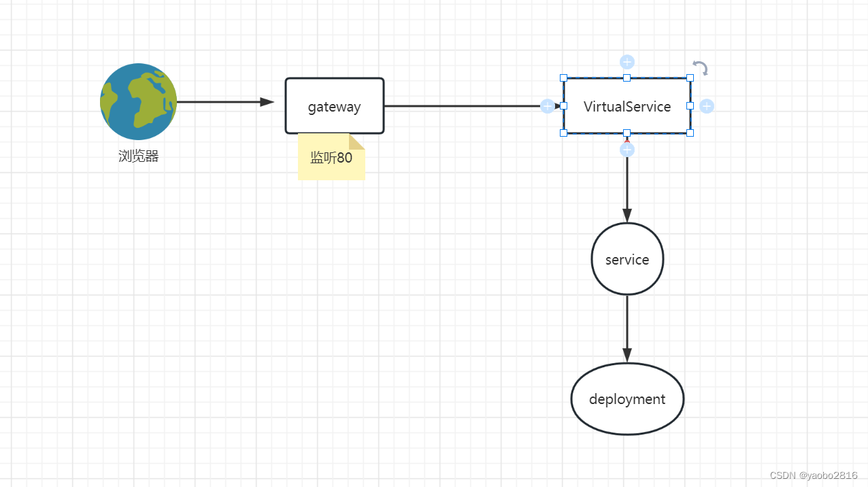The image size is (868, 487).
Task: Click the arrow from 浏览器 to gateway
Action: (x=224, y=102)
